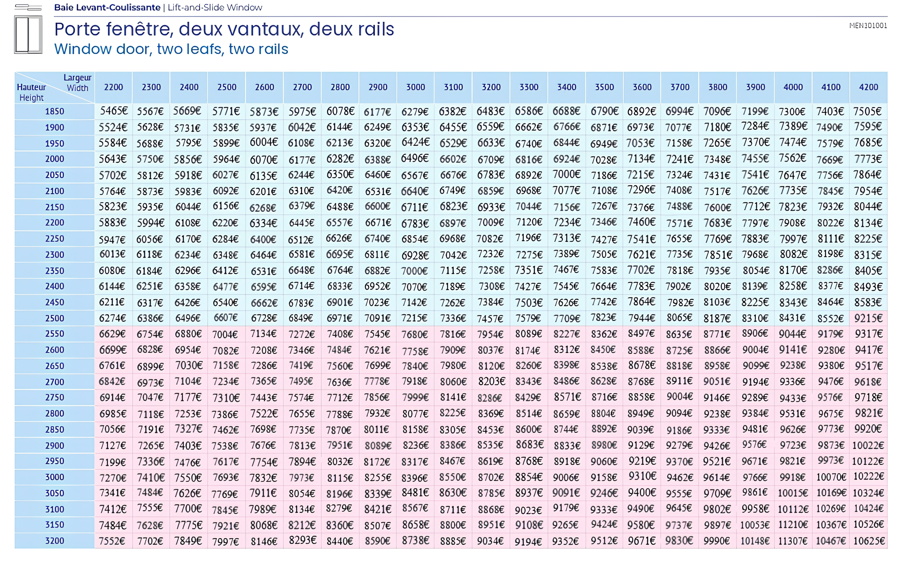Click the 2500 height row header
This screenshot has width=924, height=564.
point(54,318)
